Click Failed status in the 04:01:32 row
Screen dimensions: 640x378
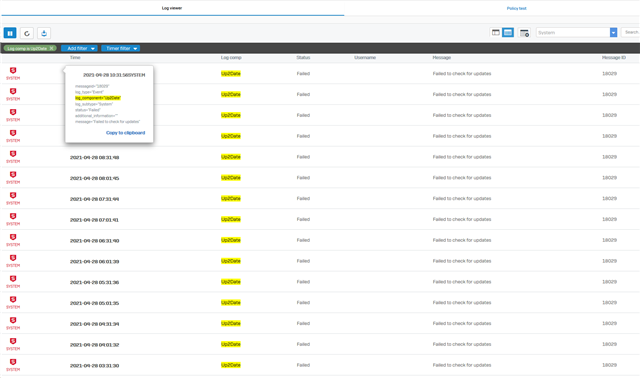point(303,344)
